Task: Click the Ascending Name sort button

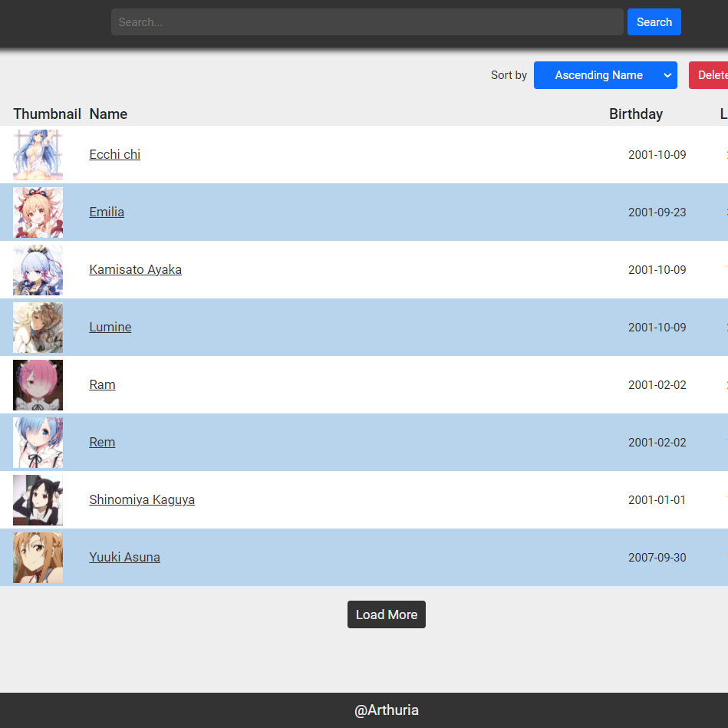Action: (x=598, y=75)
